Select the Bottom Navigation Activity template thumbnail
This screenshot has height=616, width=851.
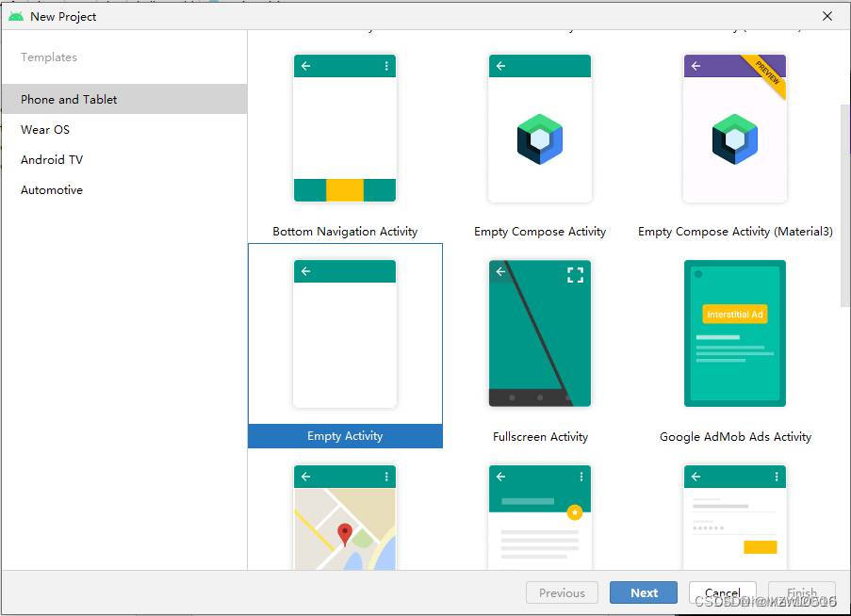point(345,128)
